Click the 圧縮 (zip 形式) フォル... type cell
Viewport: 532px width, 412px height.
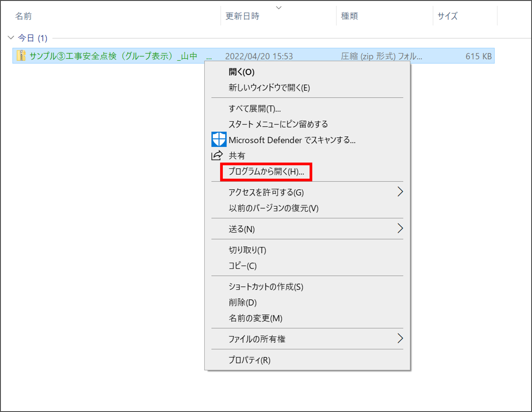tap(381, 56)
